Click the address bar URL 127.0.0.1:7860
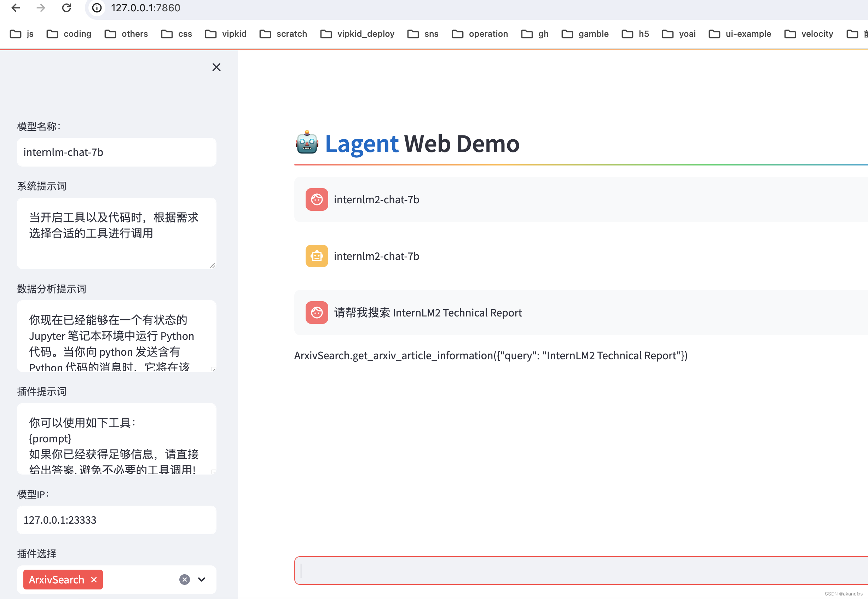The image size is (868, 599). coord(146,8)
